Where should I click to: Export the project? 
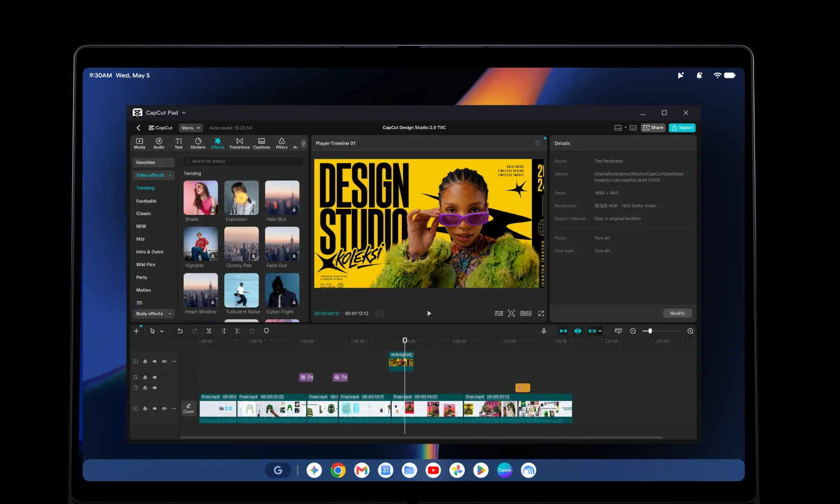pyautogui.click(x=682, y=128)
